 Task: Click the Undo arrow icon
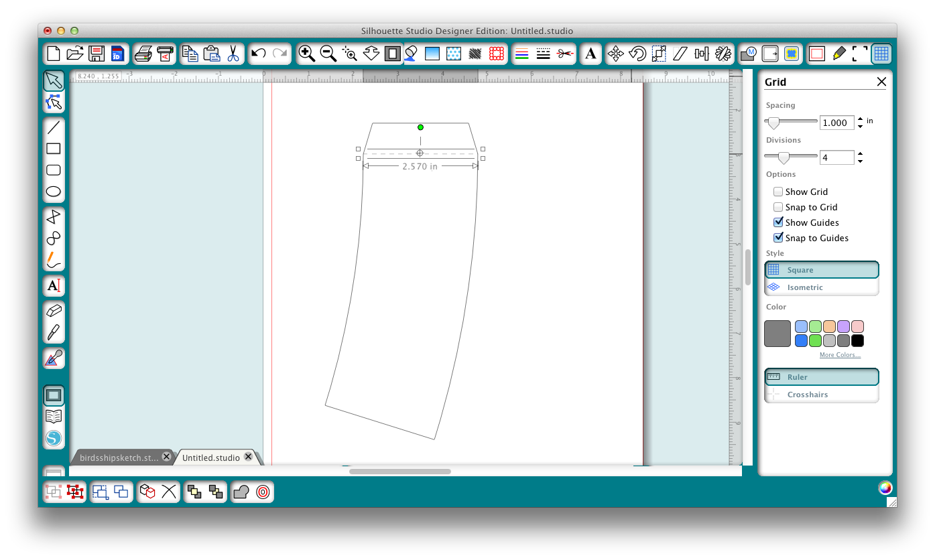(x=258, y=54)
